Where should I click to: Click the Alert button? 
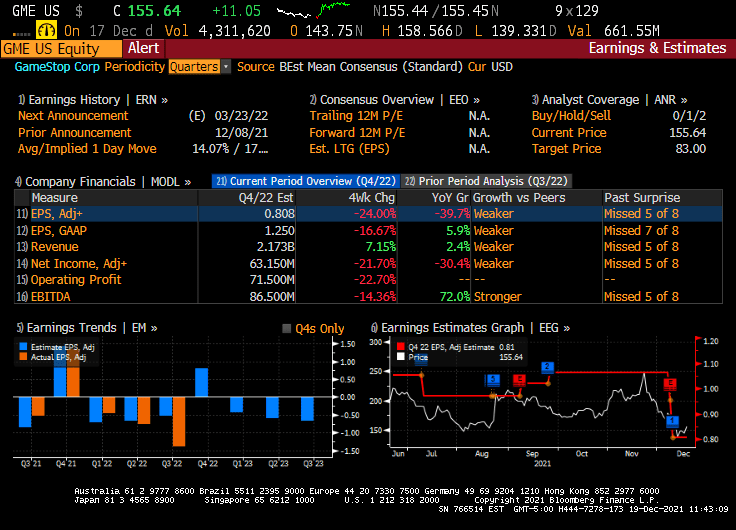143,48
